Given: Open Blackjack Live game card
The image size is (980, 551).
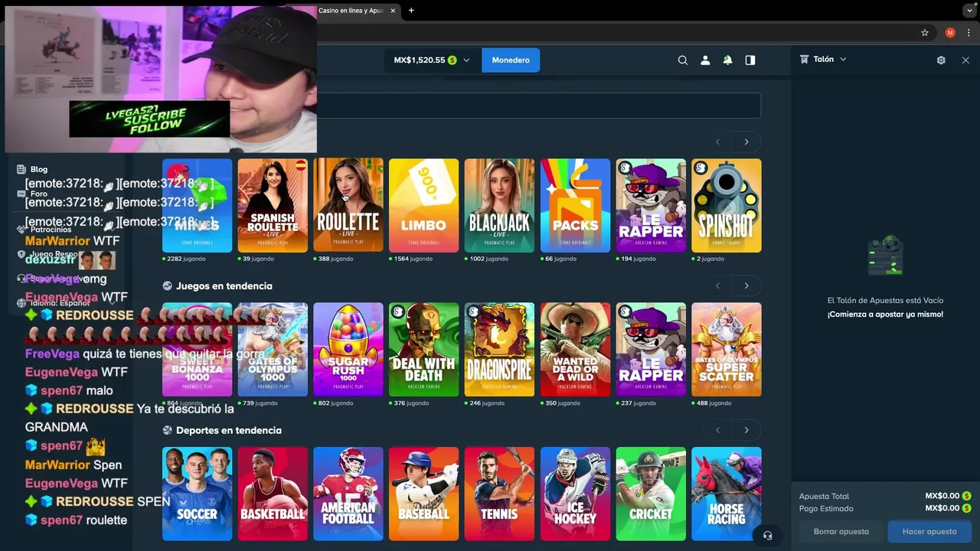Looking at the screenshot, I should tap(499, 206).
